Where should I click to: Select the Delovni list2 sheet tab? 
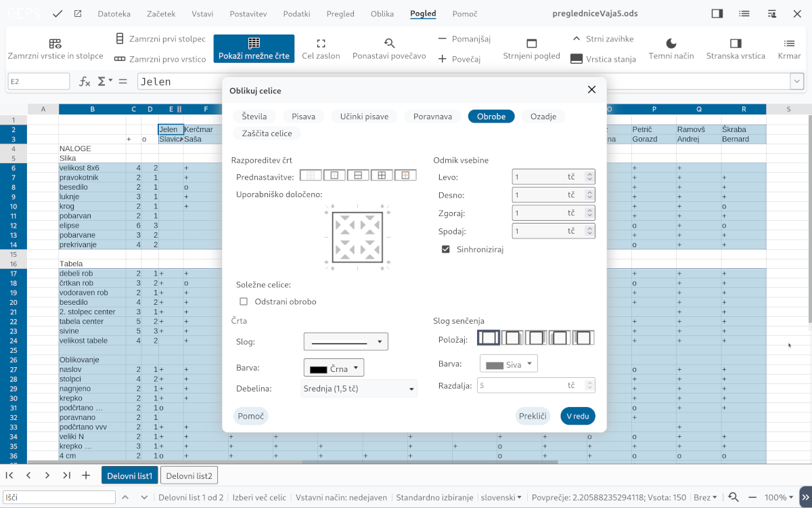point(189,475)
